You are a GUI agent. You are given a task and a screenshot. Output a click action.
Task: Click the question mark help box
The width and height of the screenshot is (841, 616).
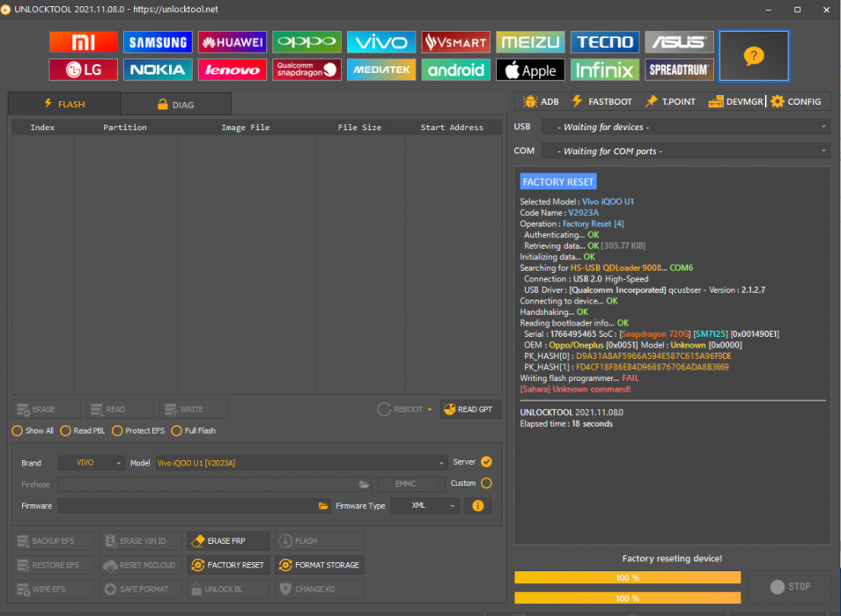click(x=754, y=55)
